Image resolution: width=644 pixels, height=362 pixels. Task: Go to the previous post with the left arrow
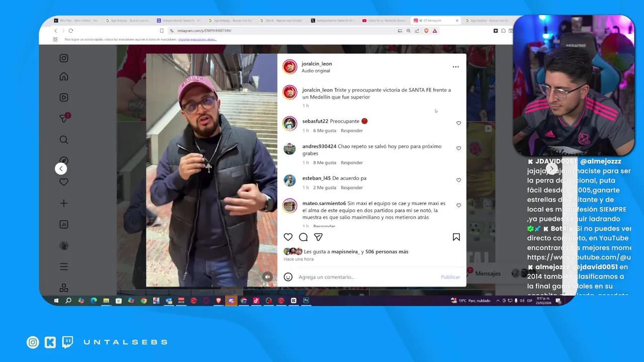pyautogui.click(x=61, y=168)
